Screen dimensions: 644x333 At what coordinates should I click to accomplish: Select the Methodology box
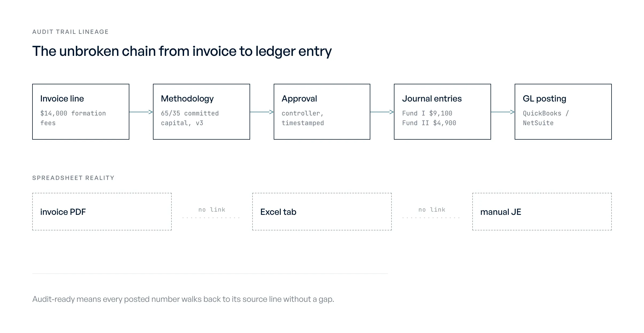click(x=202, y=112)
